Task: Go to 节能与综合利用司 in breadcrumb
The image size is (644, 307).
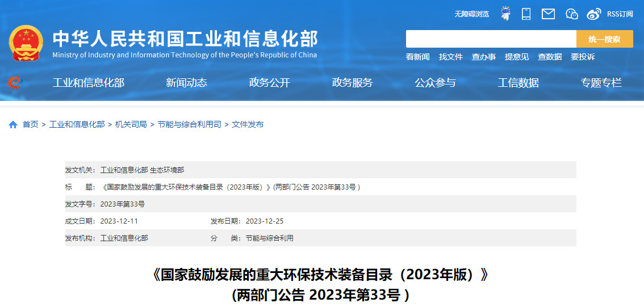Action: (189, 124)
